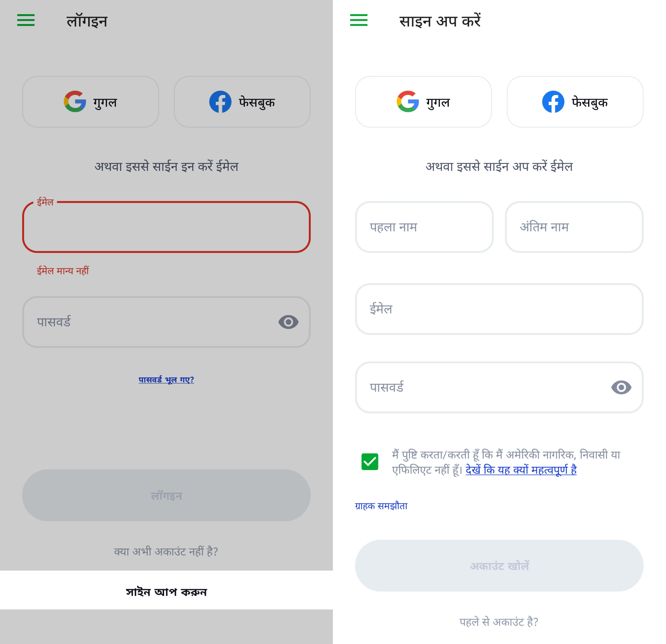
Task: Click the sign up ईमेल input field
Action: [x=499, y=309]
